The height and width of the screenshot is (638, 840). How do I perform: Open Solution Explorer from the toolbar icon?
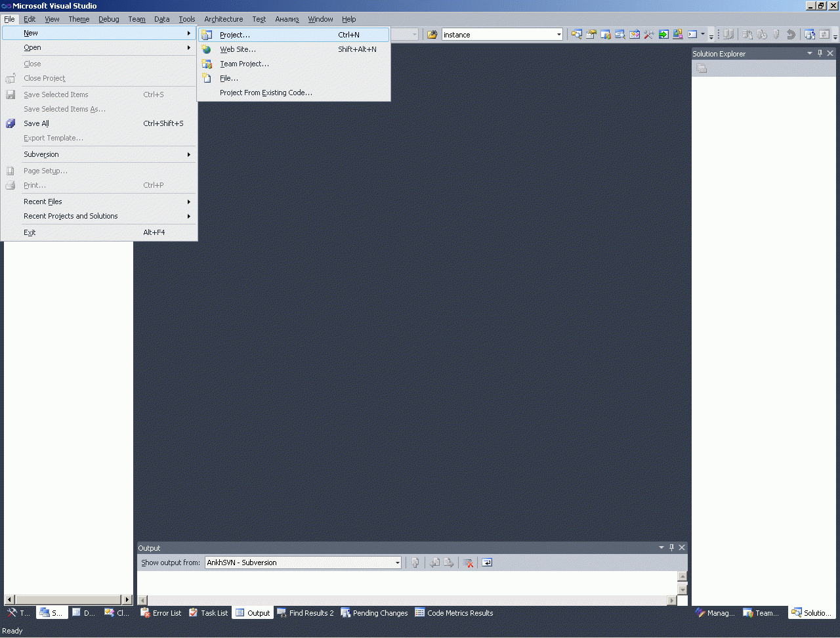pos(577,35)
